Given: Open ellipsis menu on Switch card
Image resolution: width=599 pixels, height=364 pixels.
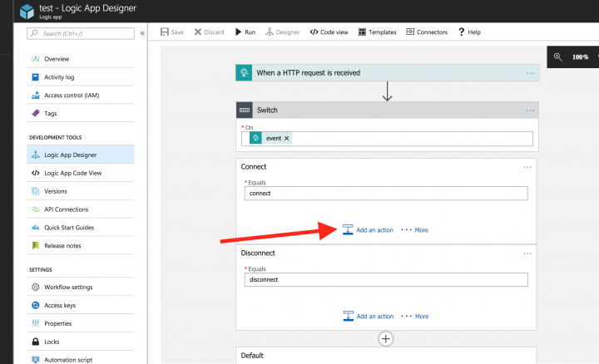Looking at the screenshot, I should coord(530,110).
